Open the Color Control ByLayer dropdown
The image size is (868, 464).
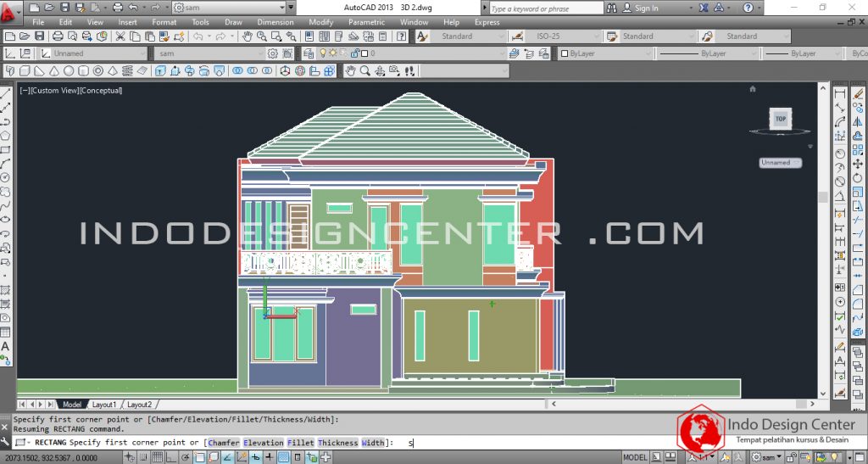coord(604,53)
